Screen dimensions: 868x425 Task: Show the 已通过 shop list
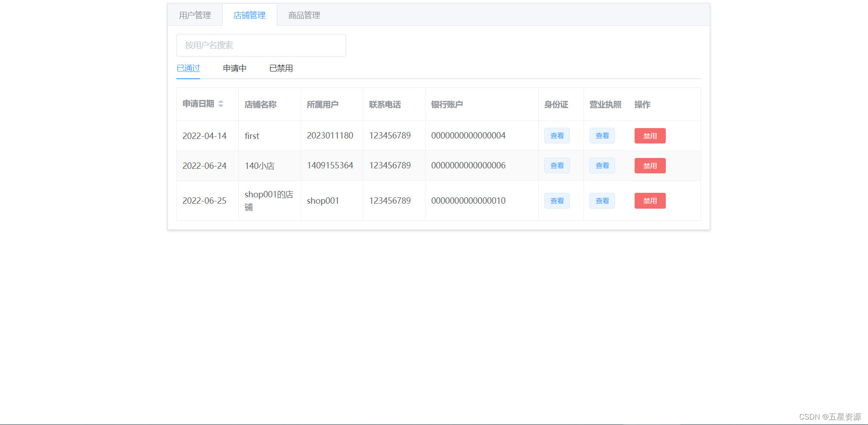tap(188, 68)
